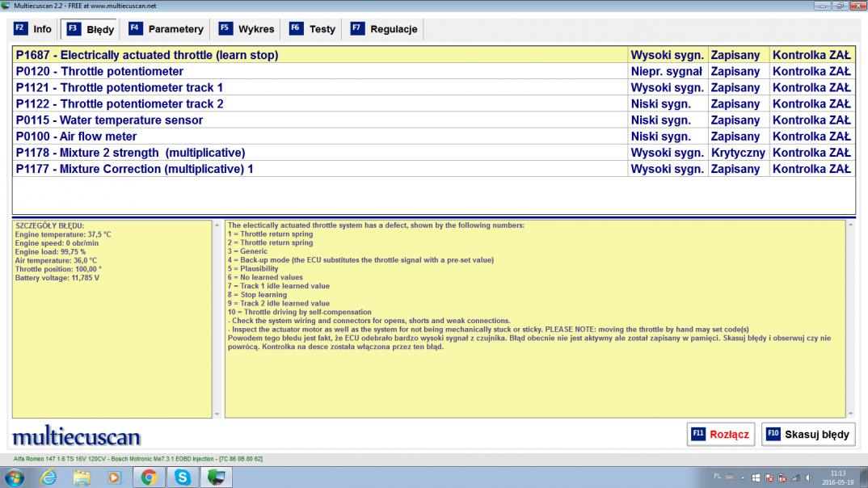The height and width of the screenshot is (488, 868).
Task: Select error P1687 Electrically actuated throttle
Action: click(x=433, y=55)
